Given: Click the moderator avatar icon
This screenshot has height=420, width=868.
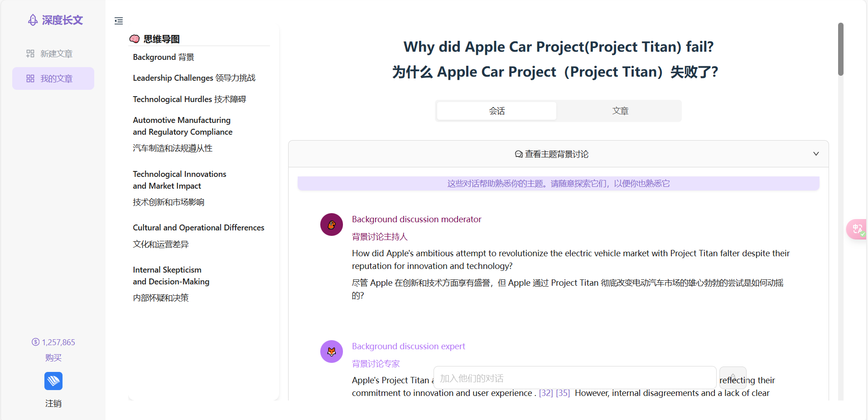Looking at the screenshot, I should 332,225.
